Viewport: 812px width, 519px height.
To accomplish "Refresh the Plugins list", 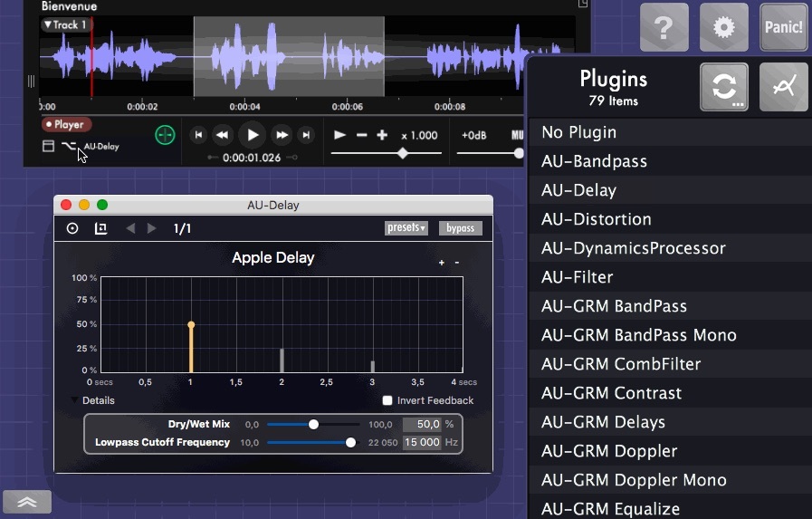I will coord(724,87).
